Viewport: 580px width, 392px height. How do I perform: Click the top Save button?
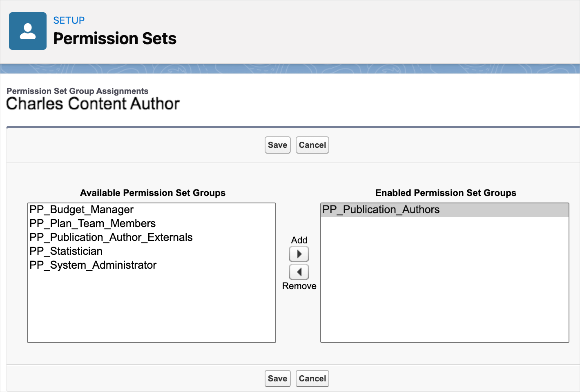(277, 145)
